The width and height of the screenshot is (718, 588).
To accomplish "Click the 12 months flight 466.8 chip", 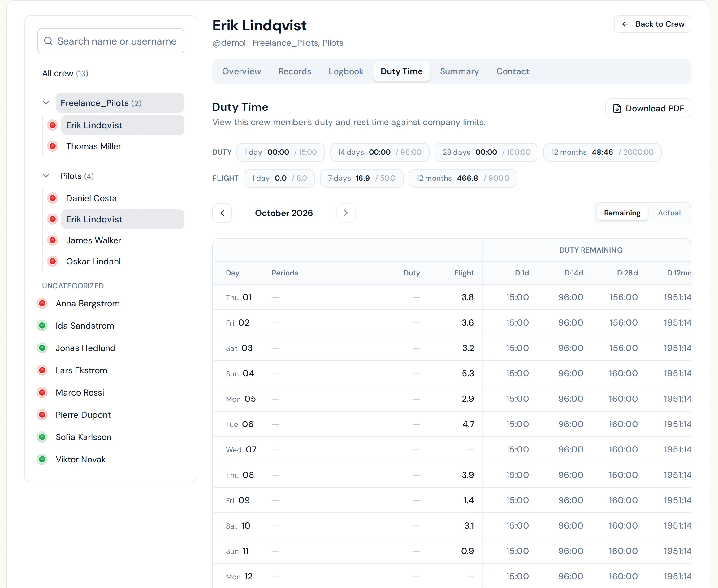I will tap(463, 178).
